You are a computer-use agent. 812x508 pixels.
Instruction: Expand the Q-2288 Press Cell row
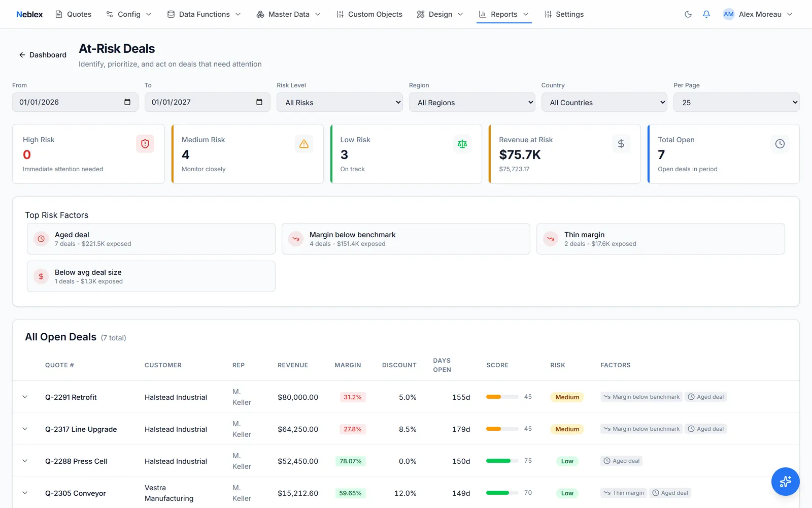[x=25, y=461]
